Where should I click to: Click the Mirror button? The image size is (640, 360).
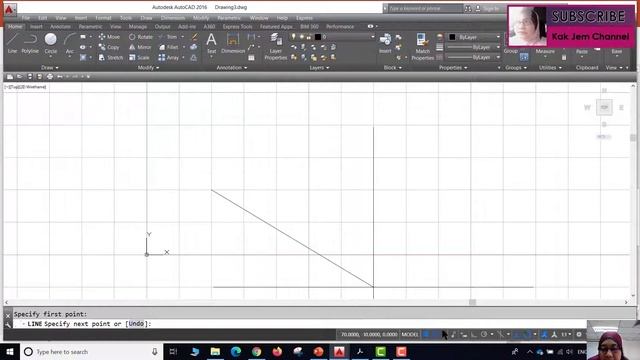(x=140, y=47)
